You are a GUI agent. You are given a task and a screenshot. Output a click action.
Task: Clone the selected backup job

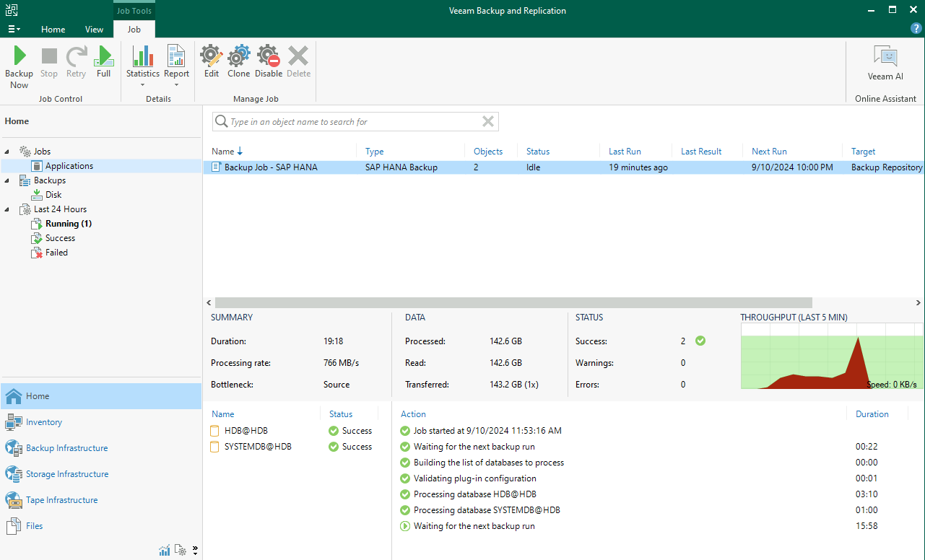point(238,63)
